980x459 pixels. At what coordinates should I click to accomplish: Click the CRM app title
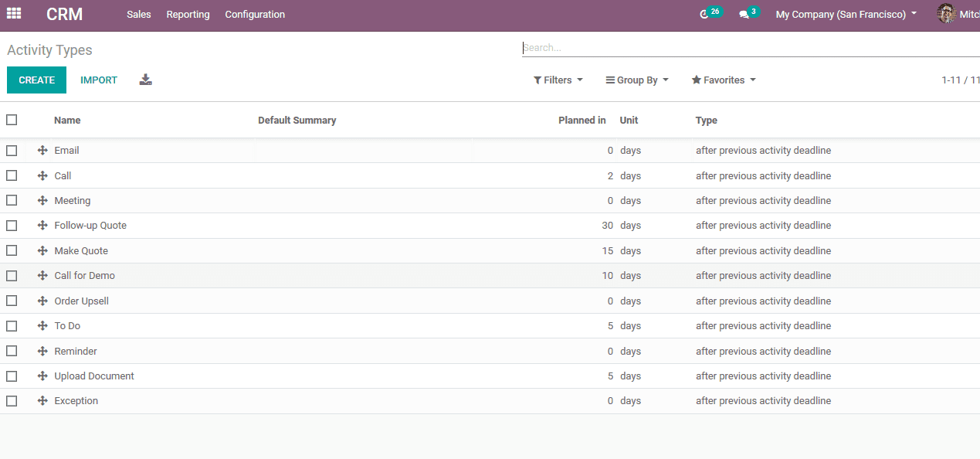(x=64, y=14)
